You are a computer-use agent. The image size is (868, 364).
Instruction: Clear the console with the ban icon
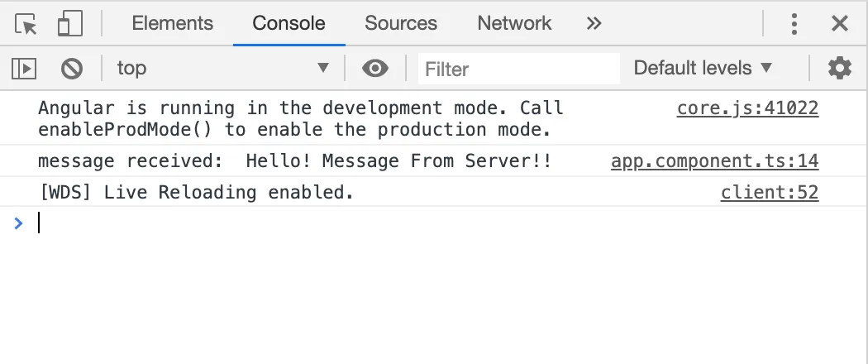[x=72, y=69]
